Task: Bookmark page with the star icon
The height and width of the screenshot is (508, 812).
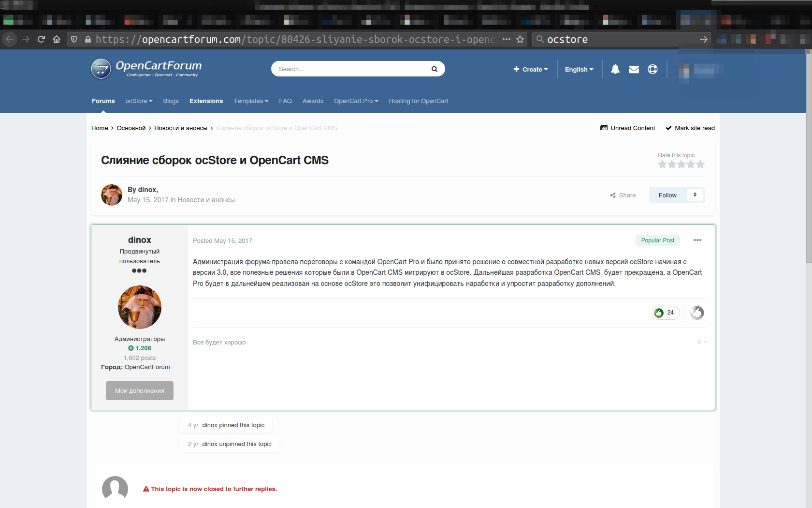Action: click(x=520, y=39)
